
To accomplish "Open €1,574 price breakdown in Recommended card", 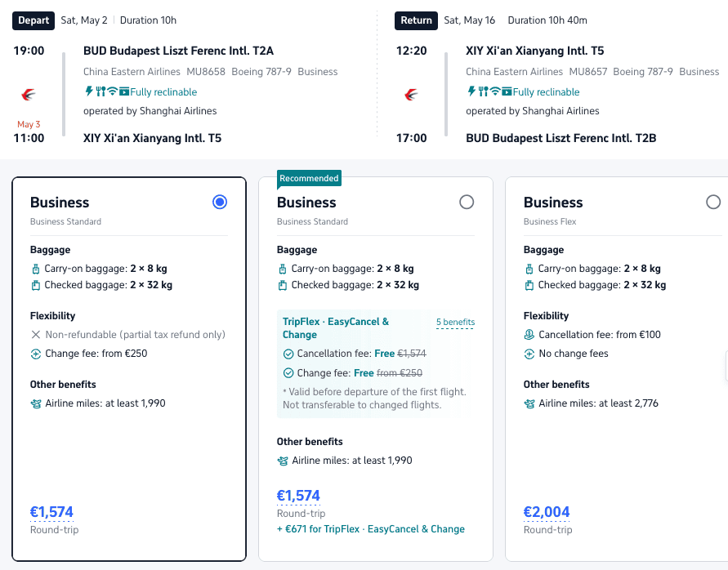I will [x=298, y=496].
